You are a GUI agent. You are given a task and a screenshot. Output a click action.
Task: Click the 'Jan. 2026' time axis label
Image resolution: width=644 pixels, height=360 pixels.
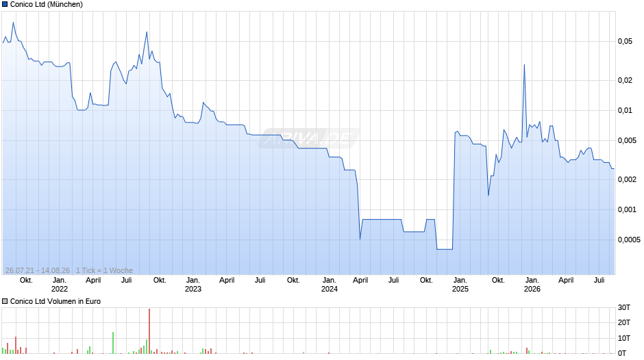click(532, 285)
